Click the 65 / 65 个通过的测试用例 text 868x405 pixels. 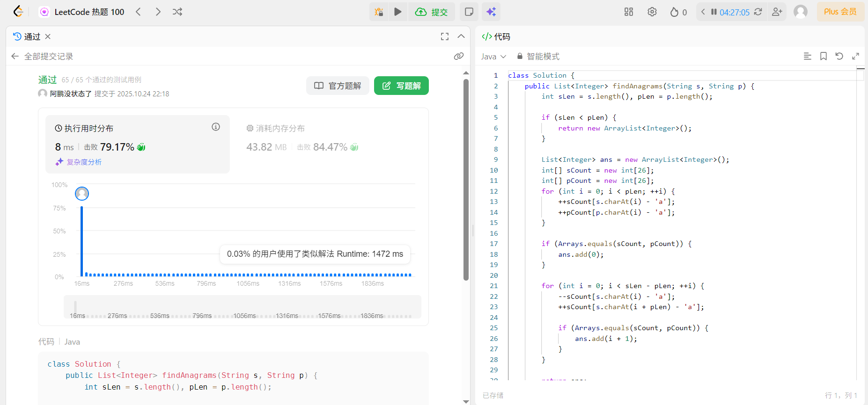[101, 80]
